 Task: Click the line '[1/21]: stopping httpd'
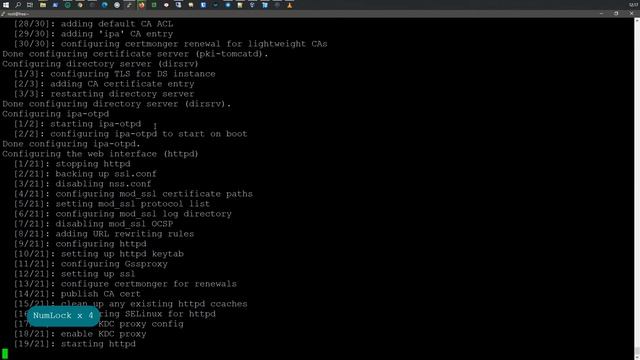click(72, 164)
